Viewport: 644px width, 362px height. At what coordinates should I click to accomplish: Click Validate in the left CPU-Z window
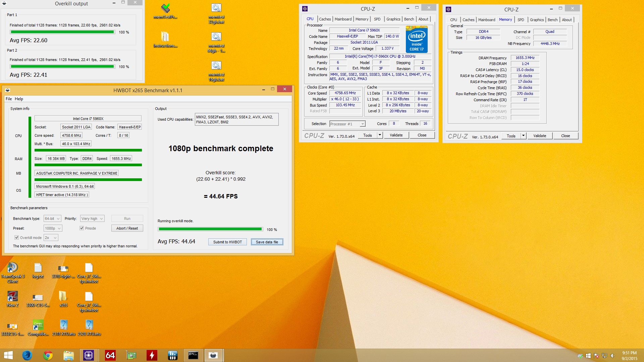point(396,135)
